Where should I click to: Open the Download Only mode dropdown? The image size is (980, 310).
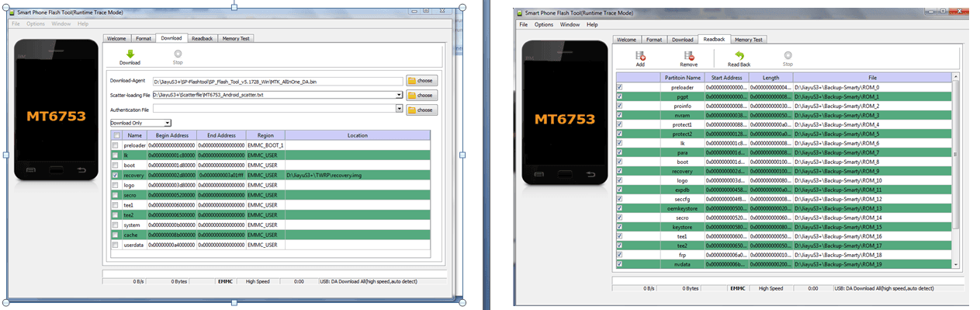click(x=140, y=123)
